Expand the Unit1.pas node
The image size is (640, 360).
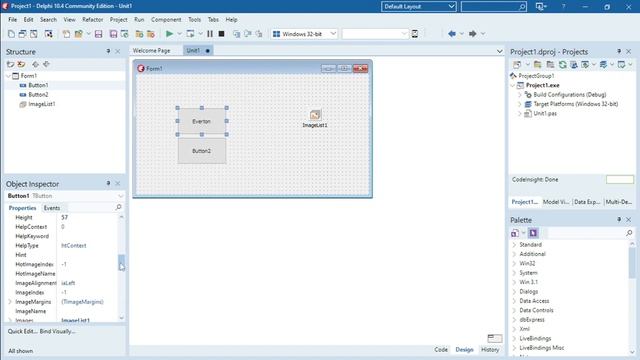click(520, 113)
